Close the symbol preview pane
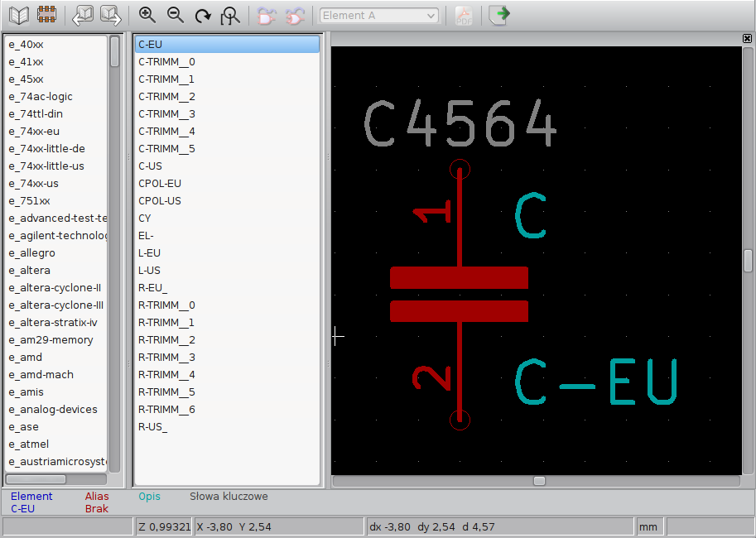Screen dimensions: 756x538 click(x=748, y=39)
